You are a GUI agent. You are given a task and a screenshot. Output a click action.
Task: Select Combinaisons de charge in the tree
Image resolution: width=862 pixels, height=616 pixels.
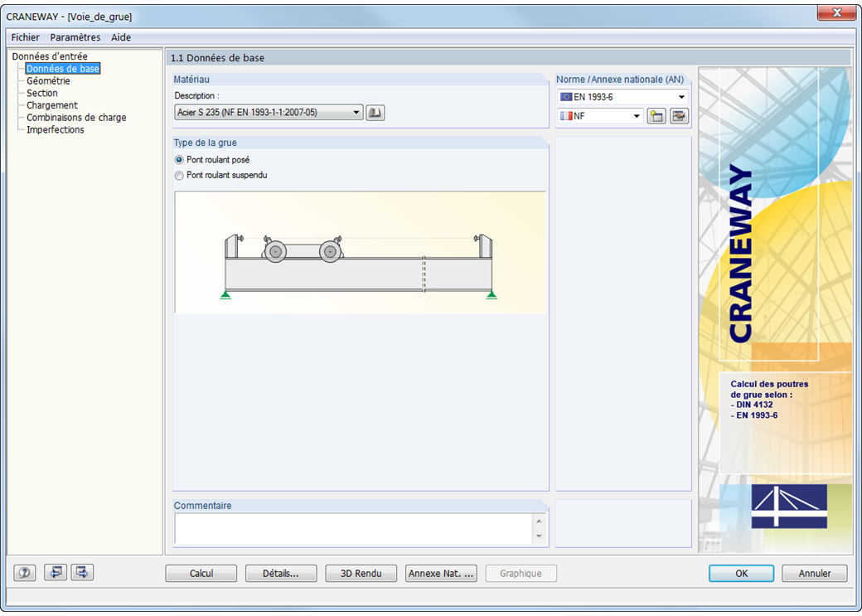(76, 117)
